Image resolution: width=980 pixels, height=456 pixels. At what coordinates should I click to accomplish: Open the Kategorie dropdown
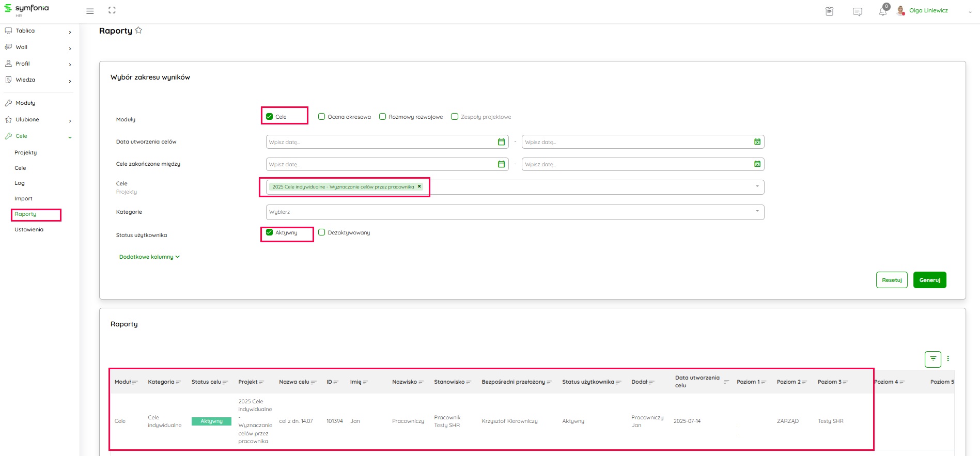[x=515, y=212]
